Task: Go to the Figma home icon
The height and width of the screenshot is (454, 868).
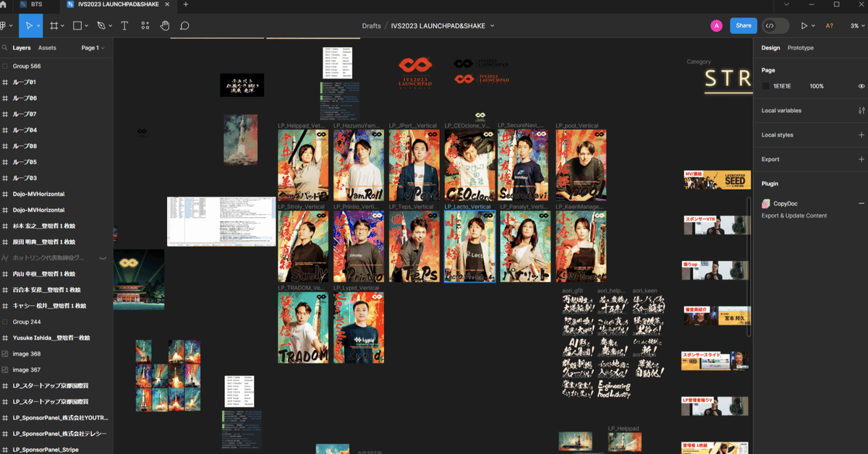Action: [4, 4]
